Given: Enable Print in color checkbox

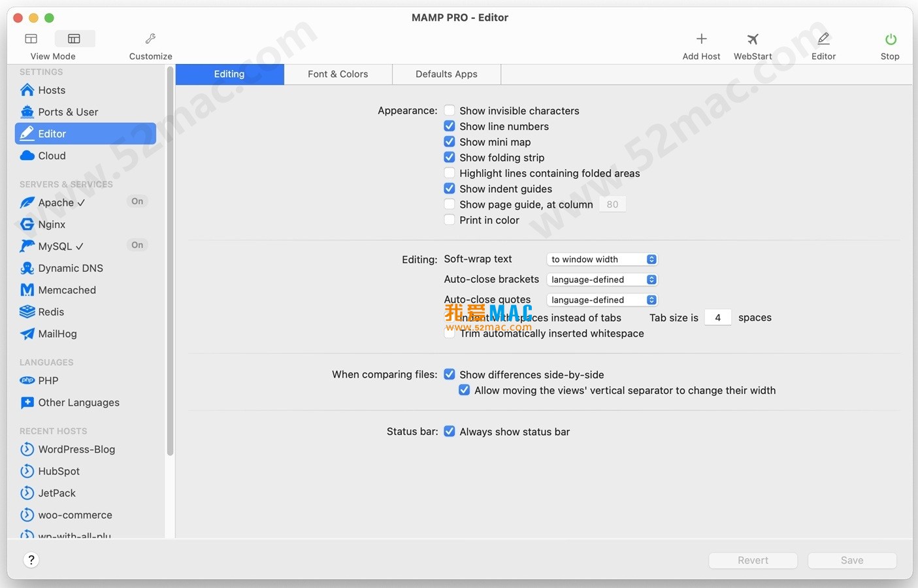Looking at the screenshot, I should tap(450, 220).
